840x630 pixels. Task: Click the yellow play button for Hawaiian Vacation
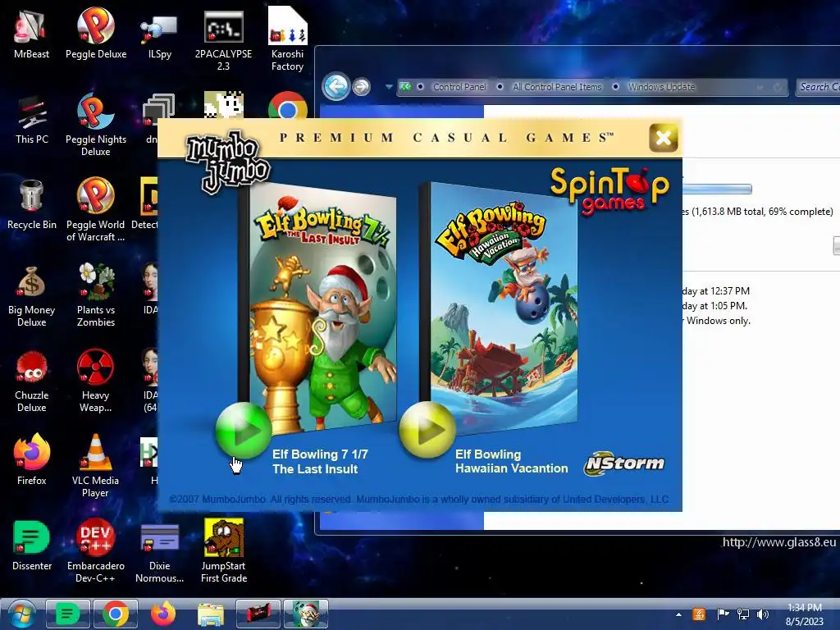click(x=427, y=430)
